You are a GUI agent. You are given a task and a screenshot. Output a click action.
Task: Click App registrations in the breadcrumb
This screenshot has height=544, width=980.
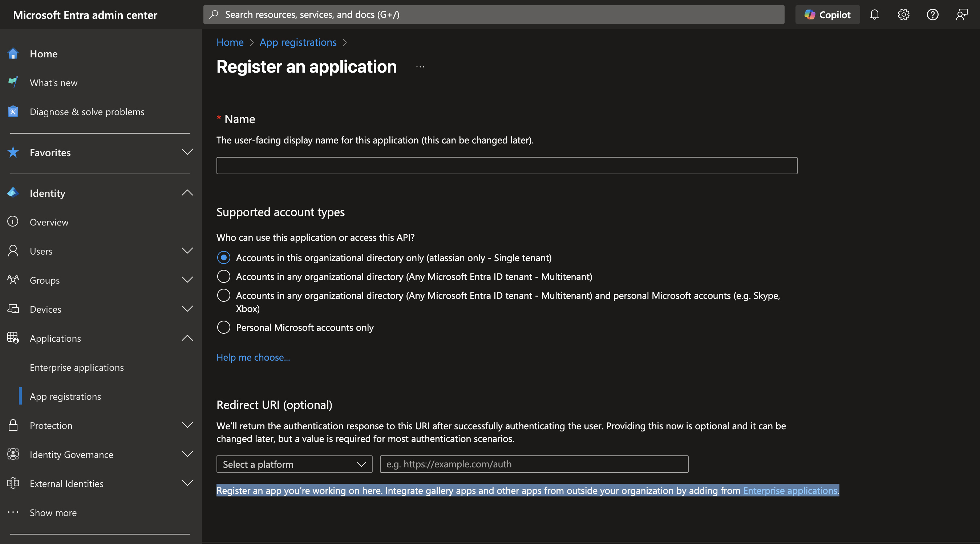(298, 42)
